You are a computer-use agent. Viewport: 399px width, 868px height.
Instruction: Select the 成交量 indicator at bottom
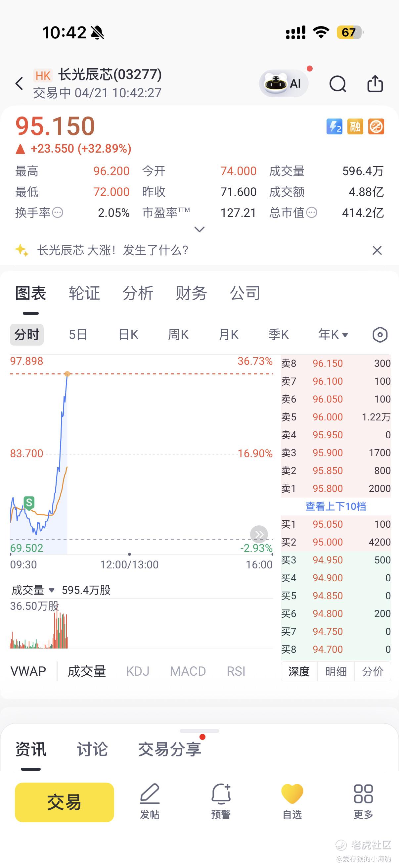[87, 671]
